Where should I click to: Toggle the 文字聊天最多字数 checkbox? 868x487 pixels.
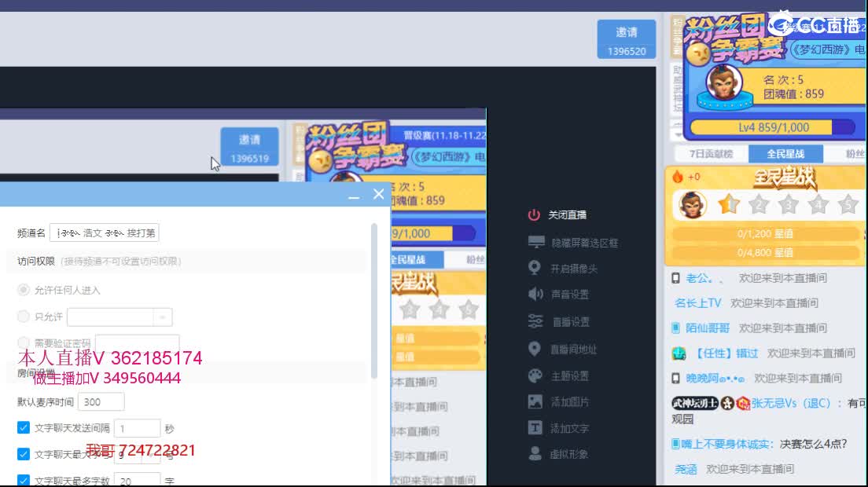pyautogui.click(x=24, y=480)
